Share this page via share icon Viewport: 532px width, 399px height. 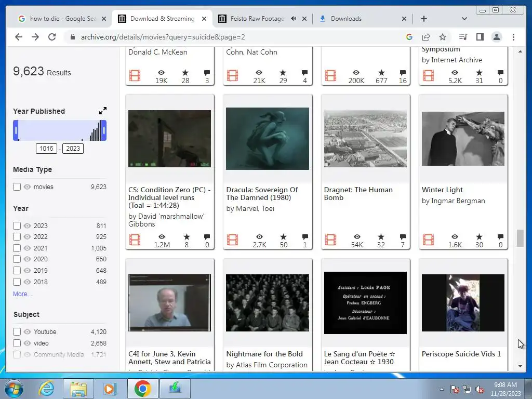tap(426, 37)
